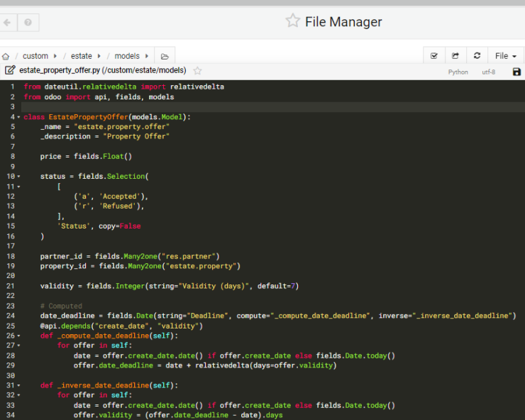
Task: Star the File Manager page title
Action: (292, 21)
